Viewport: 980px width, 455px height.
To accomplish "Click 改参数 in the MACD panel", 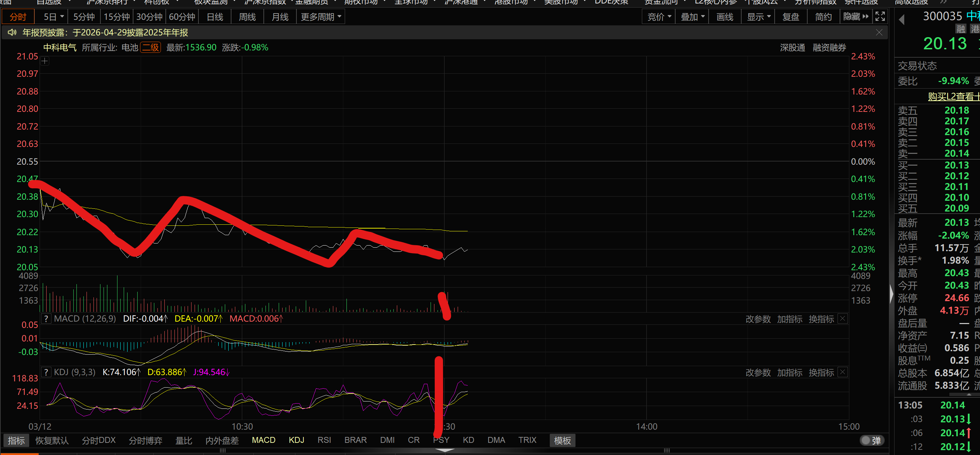I will [x=758, y=319].
